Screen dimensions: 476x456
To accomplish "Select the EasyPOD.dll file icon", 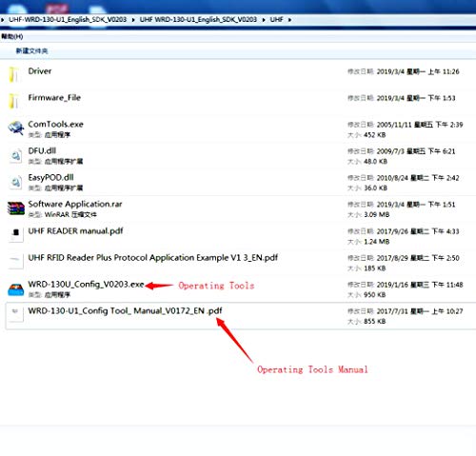I will [16, 182].
